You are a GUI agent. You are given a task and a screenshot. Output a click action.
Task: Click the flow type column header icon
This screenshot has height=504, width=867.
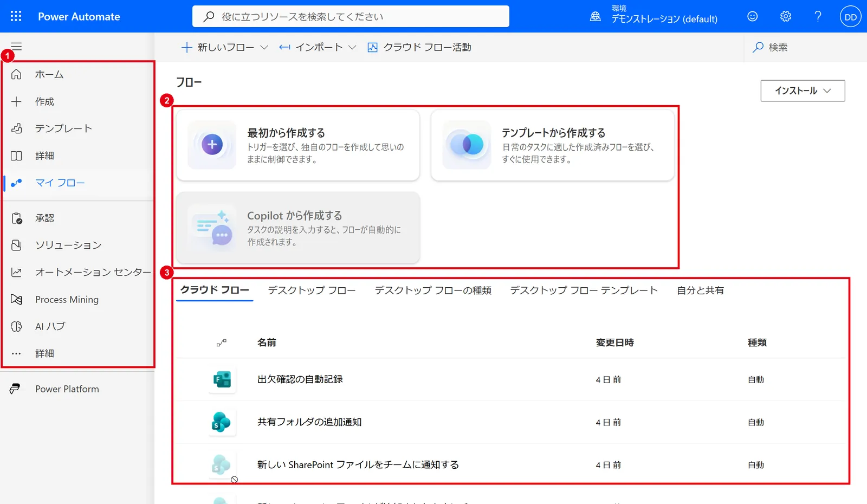222,343
